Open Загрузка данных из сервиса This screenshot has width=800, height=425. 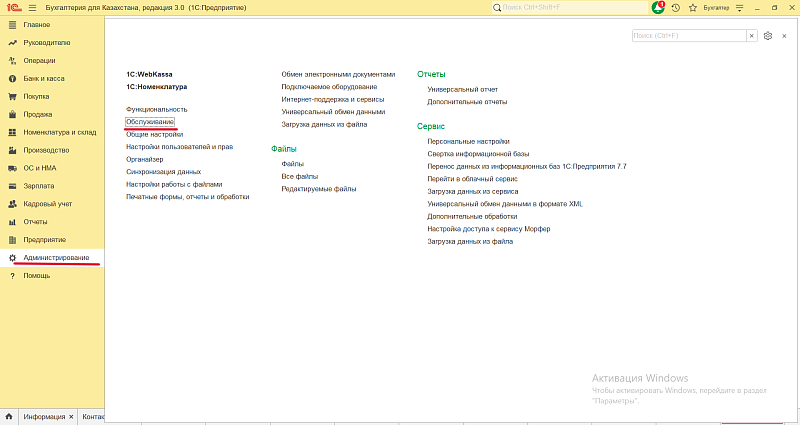(472, 191)
